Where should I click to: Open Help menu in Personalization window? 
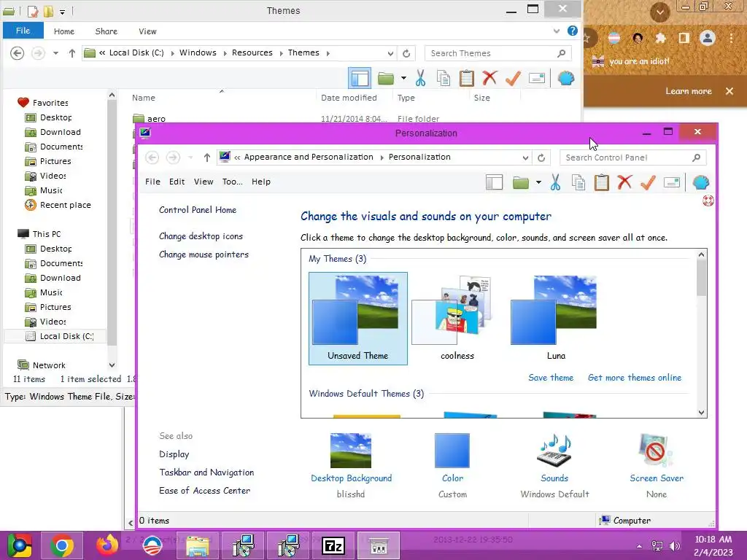coord(261,182)
